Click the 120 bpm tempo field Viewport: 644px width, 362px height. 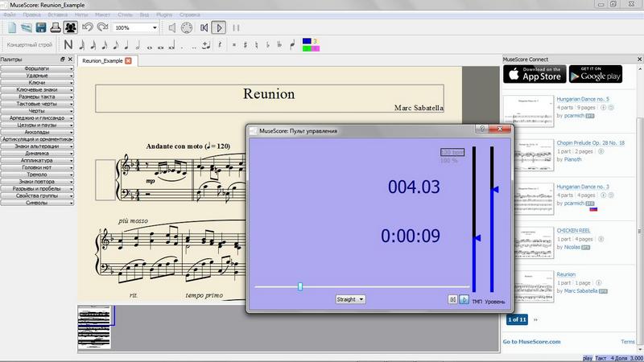point(452,152)
